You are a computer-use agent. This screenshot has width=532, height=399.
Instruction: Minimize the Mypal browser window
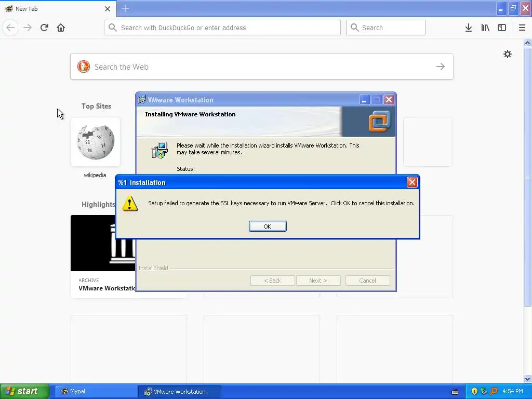[501, 8]
